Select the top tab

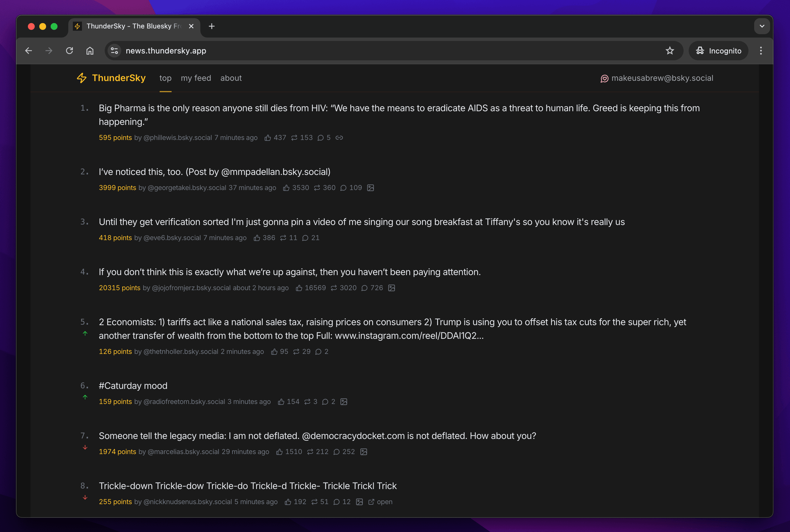[166, 78]
